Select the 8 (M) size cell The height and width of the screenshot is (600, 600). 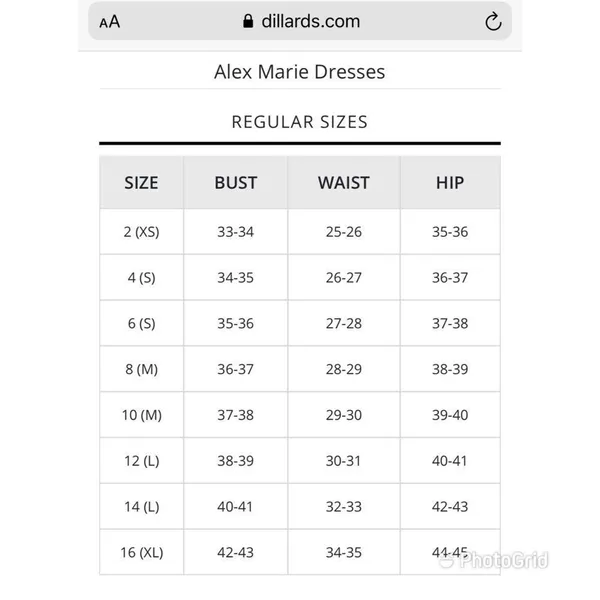click(x=141, y=369)
